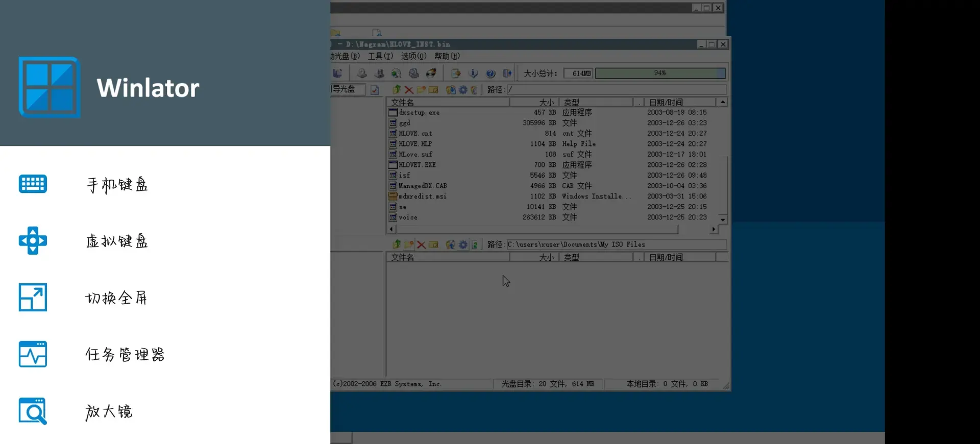
Task: Sort disc list by 类型 column header
Action: (x=596, y=103)
